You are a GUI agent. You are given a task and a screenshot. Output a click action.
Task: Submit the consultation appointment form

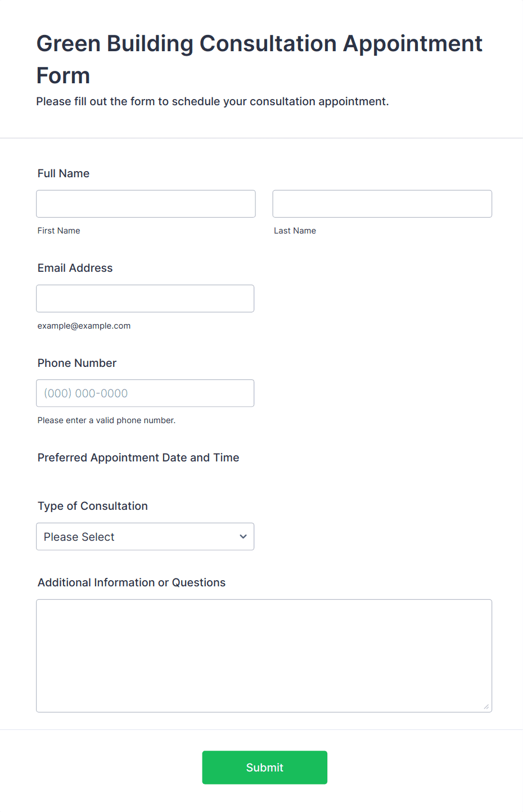(x=265, y=768)
